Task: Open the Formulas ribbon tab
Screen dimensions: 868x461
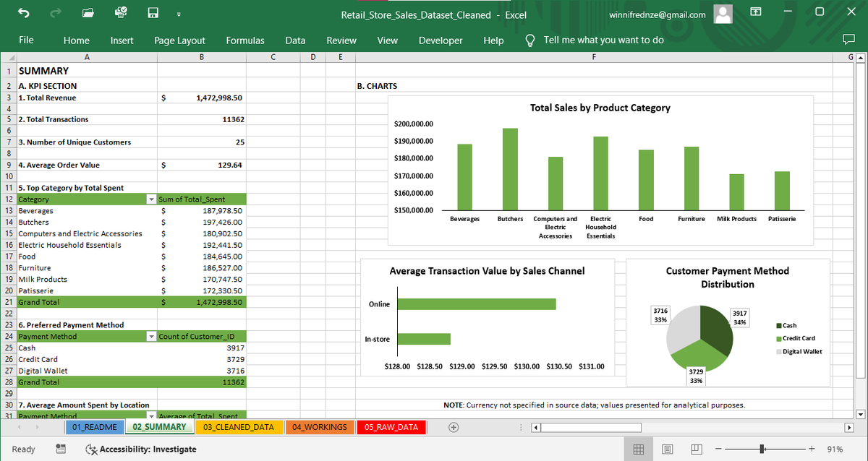Action: coord(245,40)
